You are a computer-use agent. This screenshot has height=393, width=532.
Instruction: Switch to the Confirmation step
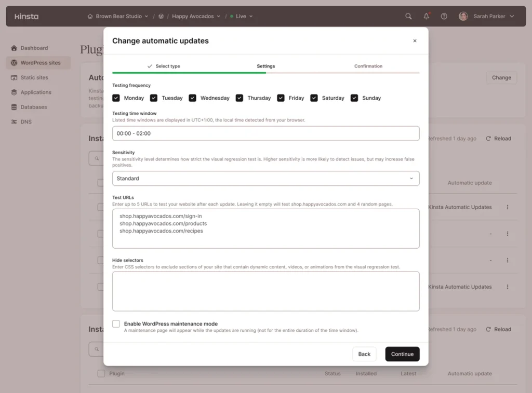click(x=368, y=66)
